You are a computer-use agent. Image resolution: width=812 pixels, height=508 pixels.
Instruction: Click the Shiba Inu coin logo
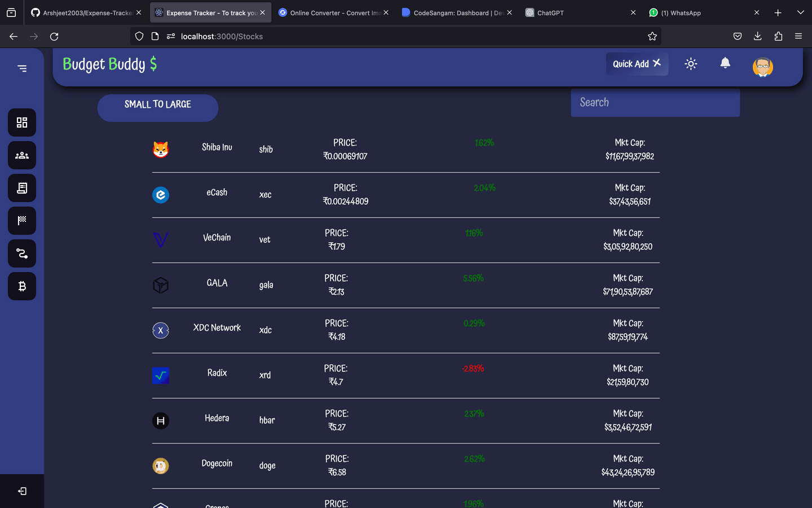coord(161,150)
